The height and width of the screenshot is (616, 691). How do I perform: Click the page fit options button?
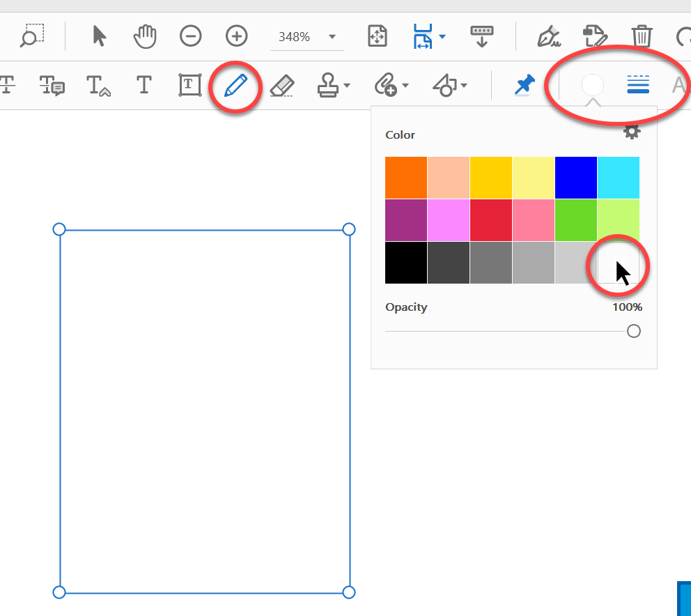point(377,36)
